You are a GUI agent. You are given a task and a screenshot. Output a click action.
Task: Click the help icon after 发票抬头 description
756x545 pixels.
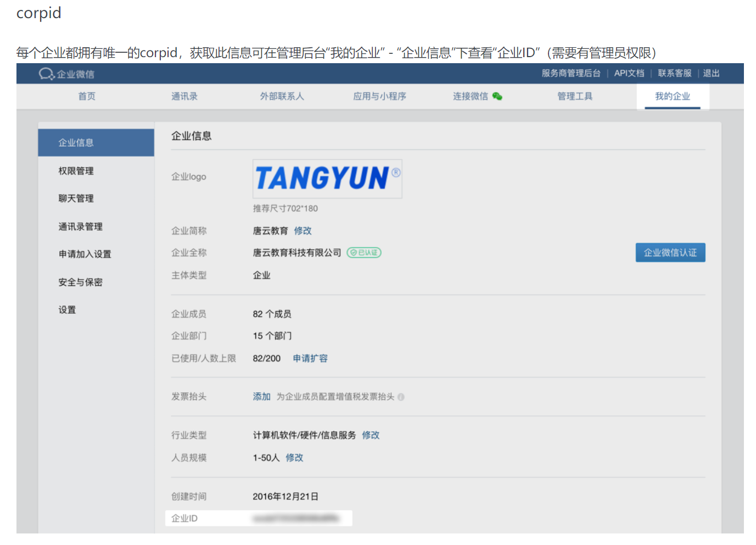point(401,397)
